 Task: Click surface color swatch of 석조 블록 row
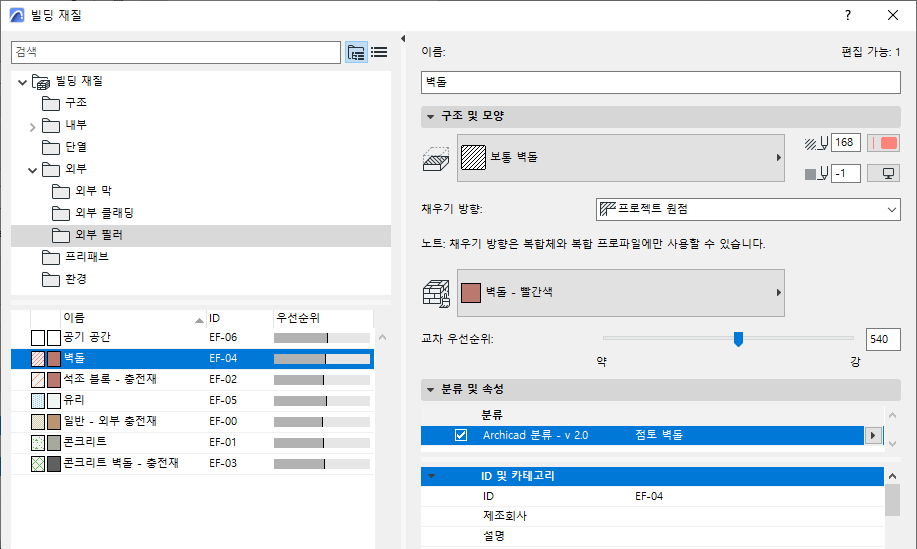tap(54, 380)
